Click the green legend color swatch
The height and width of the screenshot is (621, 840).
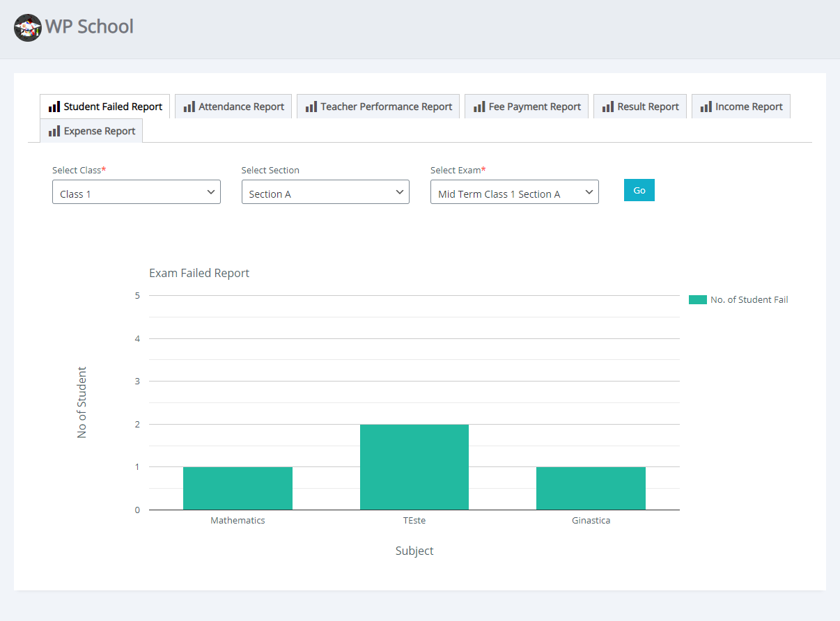697,300
